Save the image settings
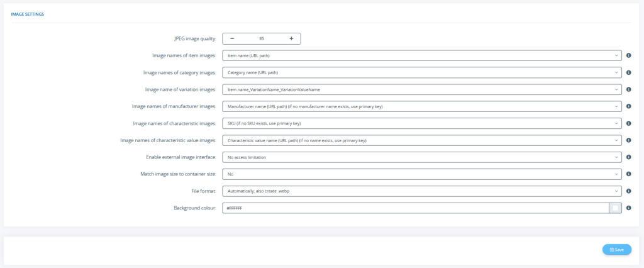The height and width of the screenshot is (268, 644). point(617,250)
